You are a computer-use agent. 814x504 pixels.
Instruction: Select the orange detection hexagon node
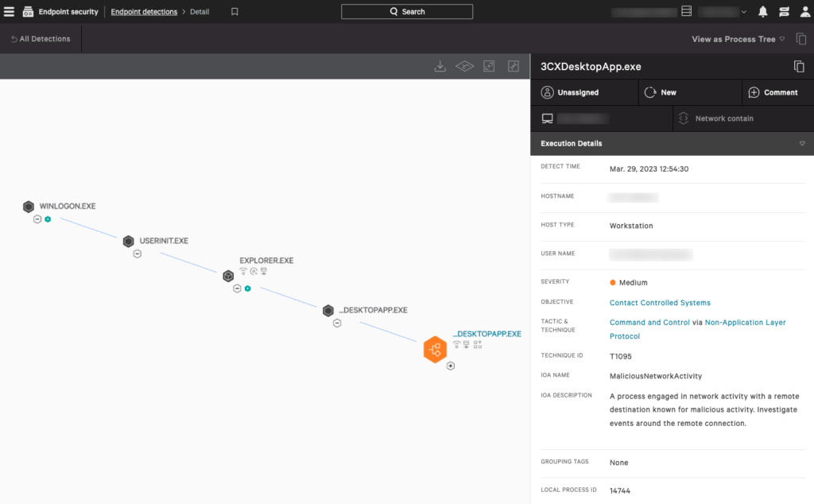[436, 350]
